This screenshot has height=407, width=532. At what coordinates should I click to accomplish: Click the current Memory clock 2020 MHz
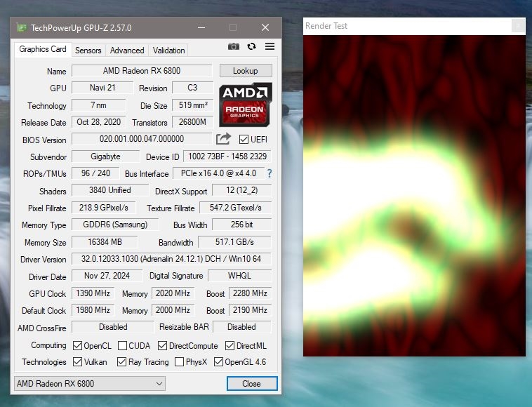[173, 293]
